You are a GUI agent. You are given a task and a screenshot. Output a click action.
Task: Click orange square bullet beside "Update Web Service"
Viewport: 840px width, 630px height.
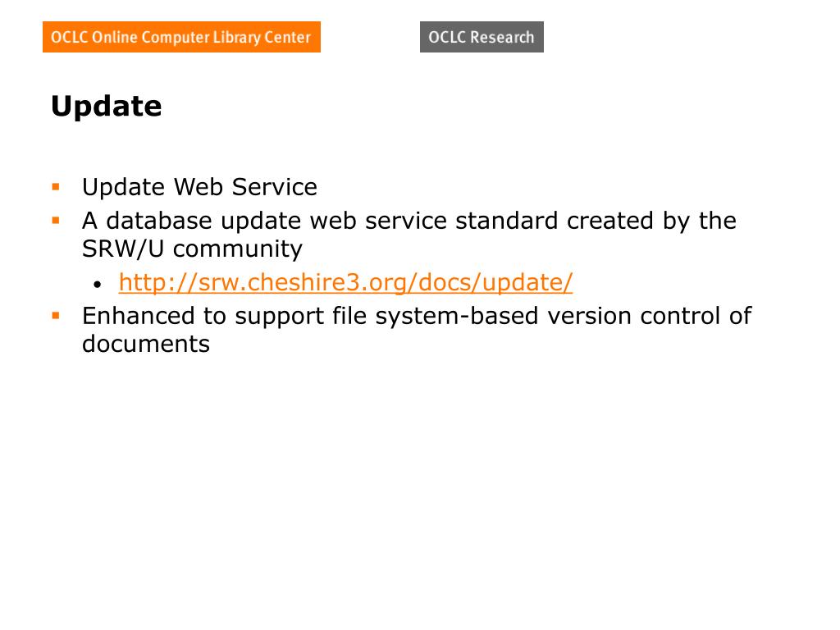[56, 186]
